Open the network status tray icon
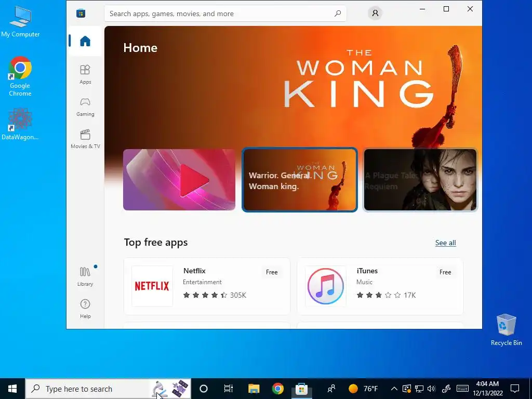532x399 pixels. click(419, 389)
